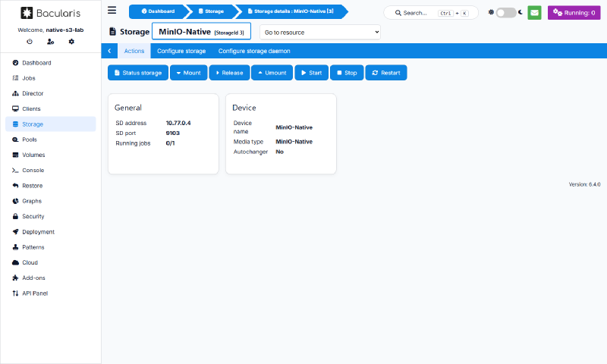
Task: Click the MinIO-Native storage name box
Action: [201, 31]
